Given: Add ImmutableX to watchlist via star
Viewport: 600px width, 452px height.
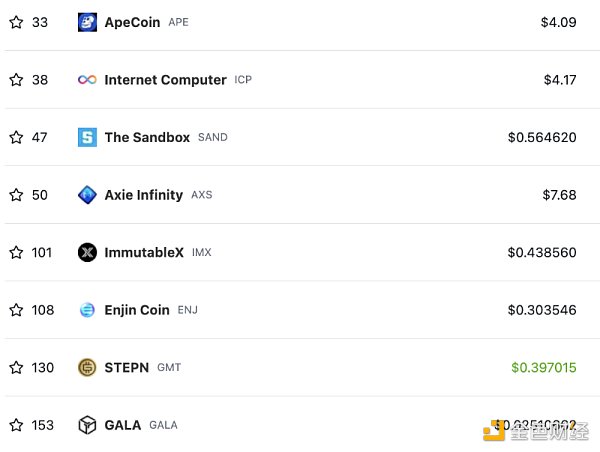Looking at the screenshot, I should point(16,252).
